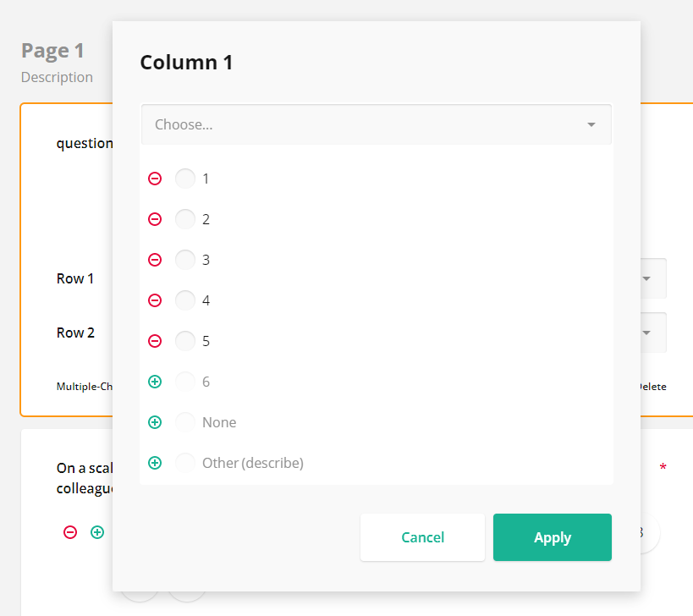Remove option 1 using red minus icon
This screenshot has height=616, width=693.
[155, 179]
